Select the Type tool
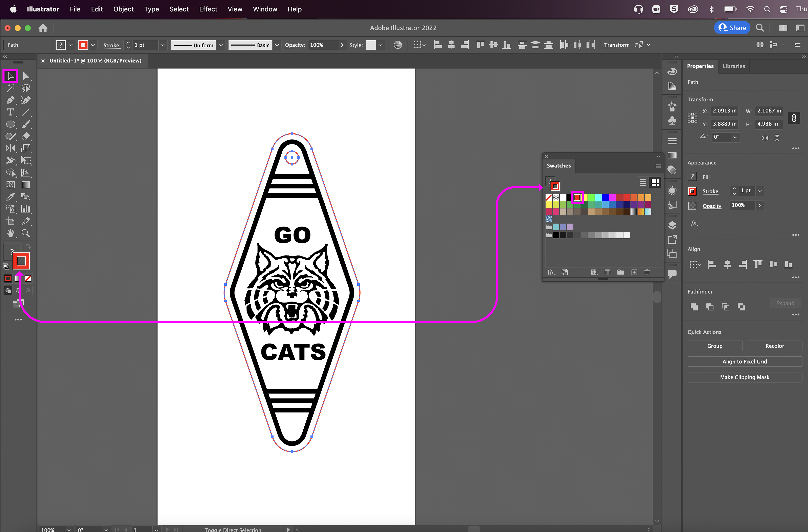Screen dimensions: 808x532 point(10,112)
